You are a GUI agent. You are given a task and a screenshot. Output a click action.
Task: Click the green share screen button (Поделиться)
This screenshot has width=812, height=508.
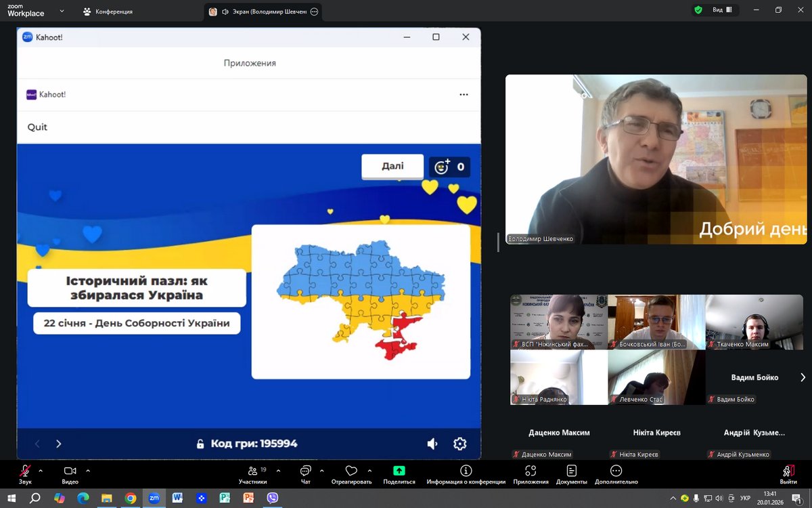[x=399, y=471]
